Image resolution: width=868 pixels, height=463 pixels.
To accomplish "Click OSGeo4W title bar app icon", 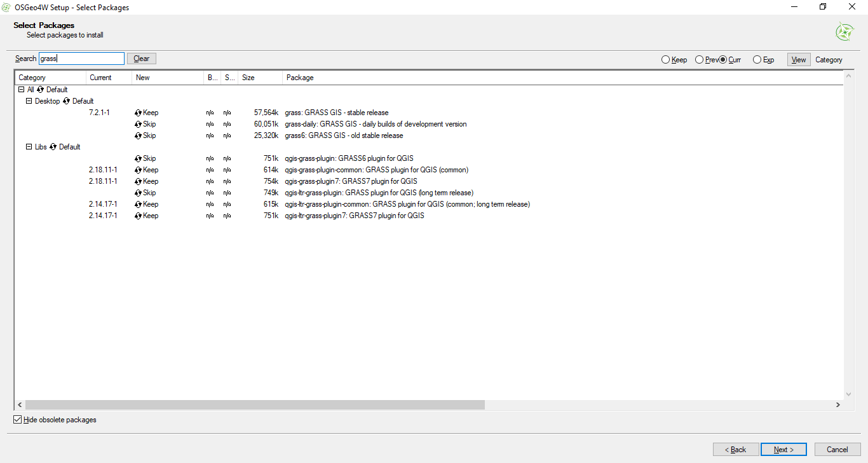I will click(6, 7).
